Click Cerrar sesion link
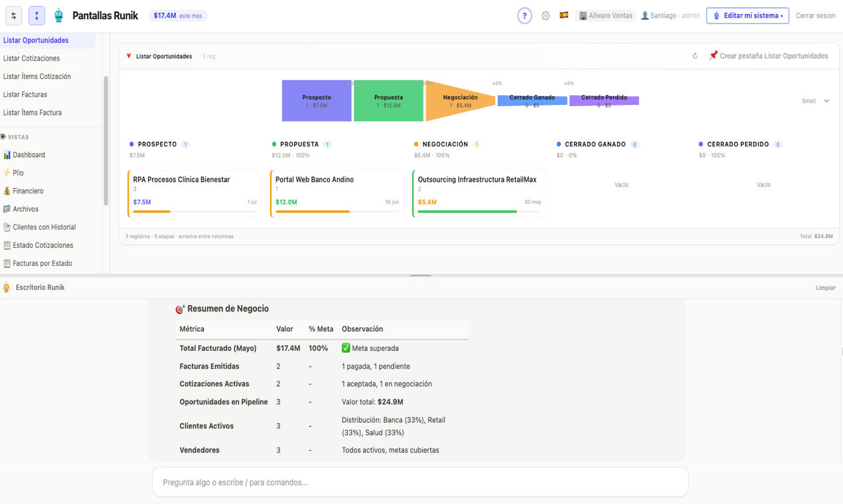Image resolution: width=843 pixels, height=504 pixels. [815, 16]
